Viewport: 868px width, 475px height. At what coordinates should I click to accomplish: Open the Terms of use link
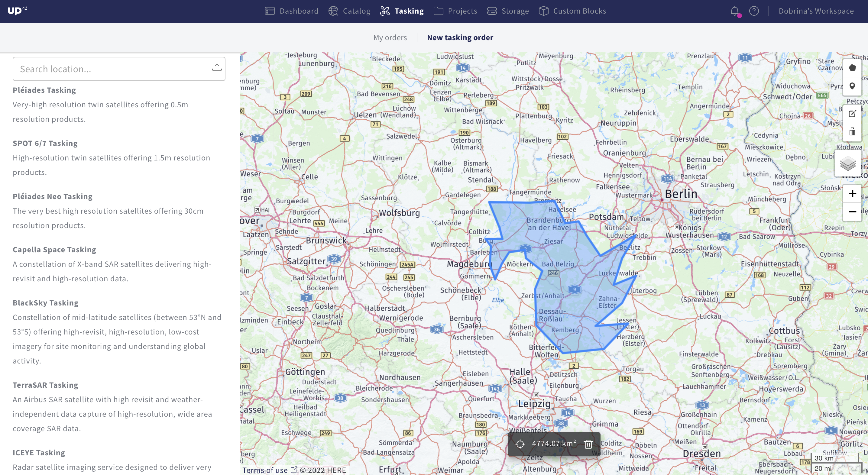(265, 470)
